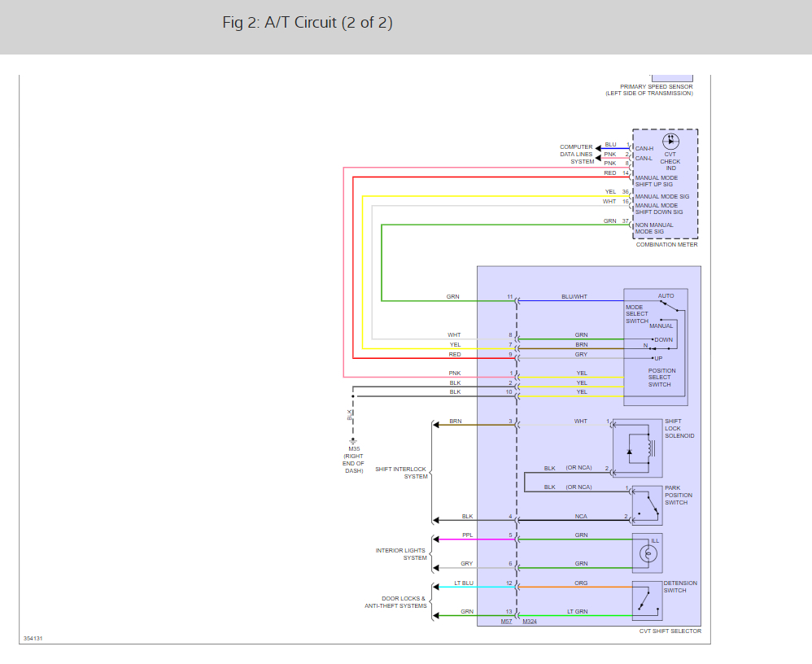Click the 'BRN' wire label at pin 3
The image size is (812, 664).
coord(456,421)
